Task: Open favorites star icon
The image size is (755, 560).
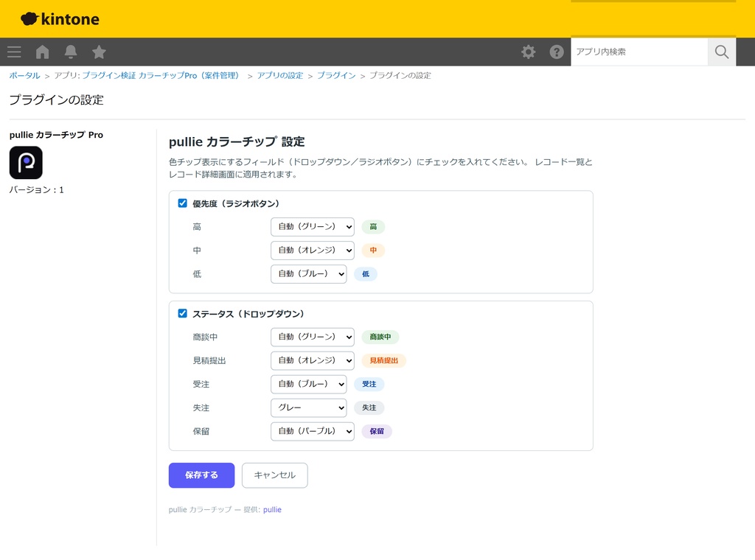Action: pos(100,52)
